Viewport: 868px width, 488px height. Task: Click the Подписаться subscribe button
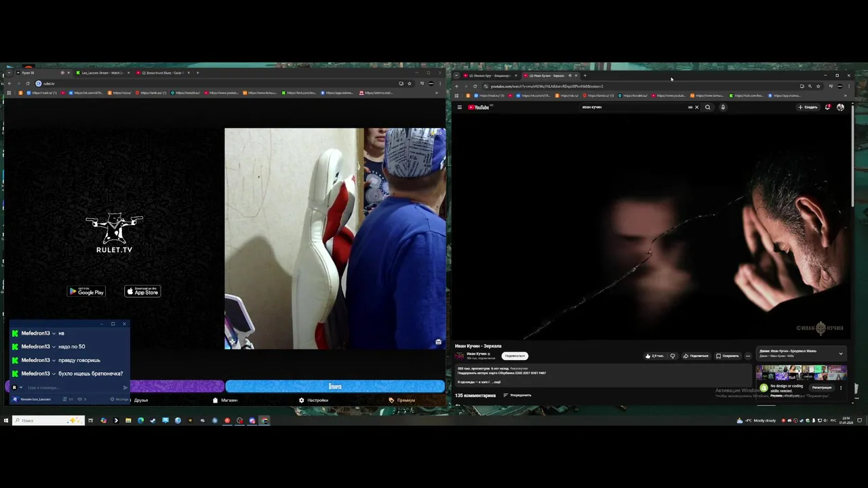tap(515, 356)
